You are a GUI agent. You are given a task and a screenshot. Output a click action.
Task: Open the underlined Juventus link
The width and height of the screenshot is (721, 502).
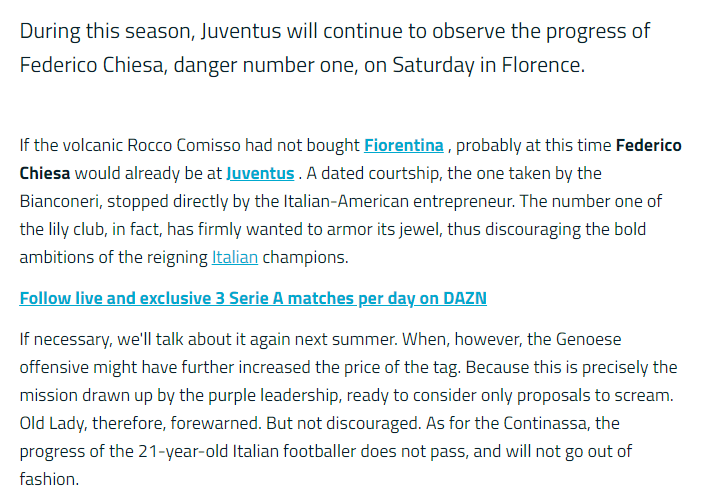coord(260,174)
